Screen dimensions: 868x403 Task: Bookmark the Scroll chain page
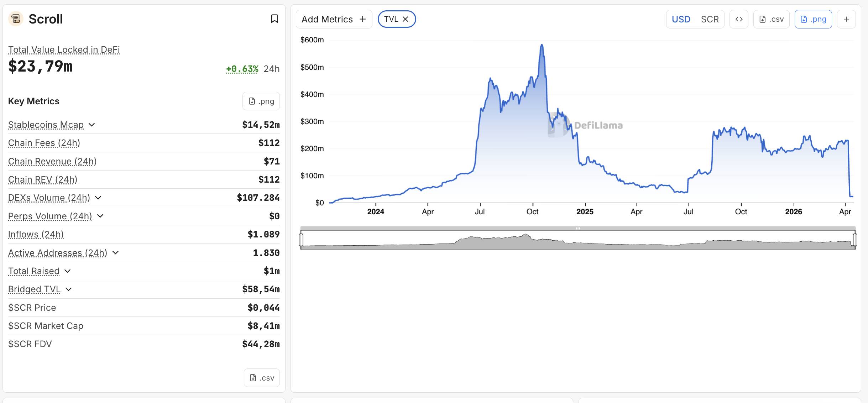(x=275, y=19)
